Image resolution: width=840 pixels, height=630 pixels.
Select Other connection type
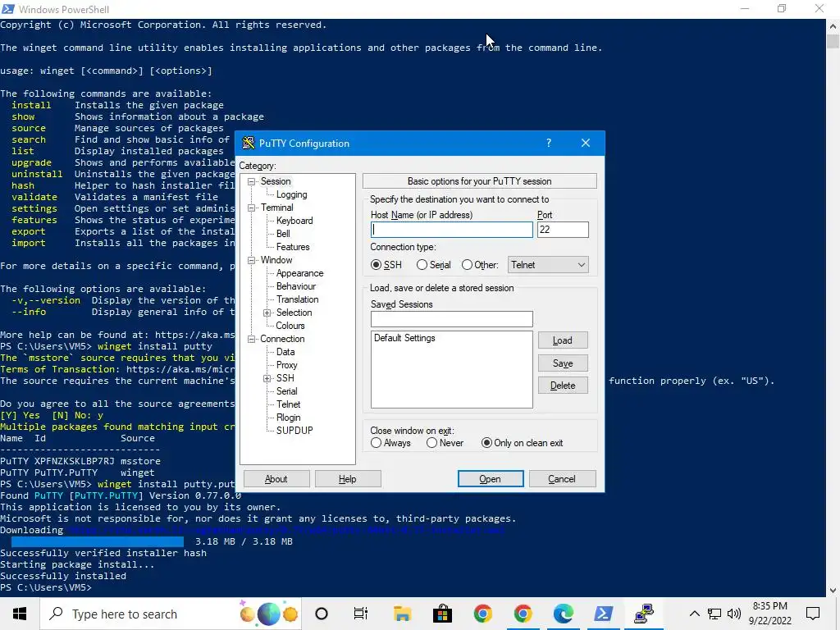pyautogui.click(x=479, y=265)
